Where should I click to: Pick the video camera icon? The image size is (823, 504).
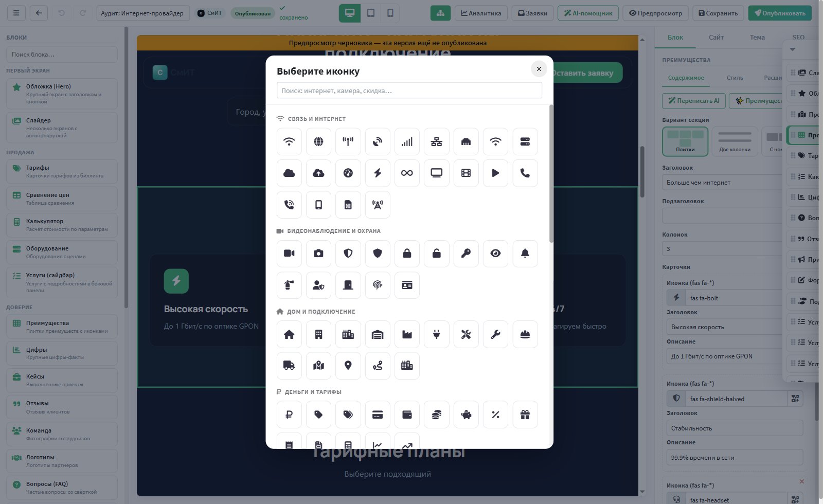pyautogui.click(x=289, y=254)
